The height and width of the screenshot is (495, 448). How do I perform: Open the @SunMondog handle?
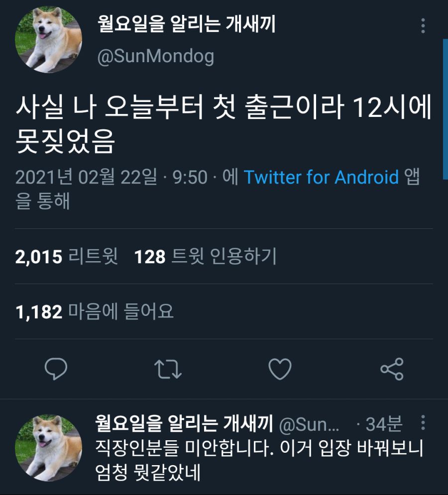tap(156, 57)
